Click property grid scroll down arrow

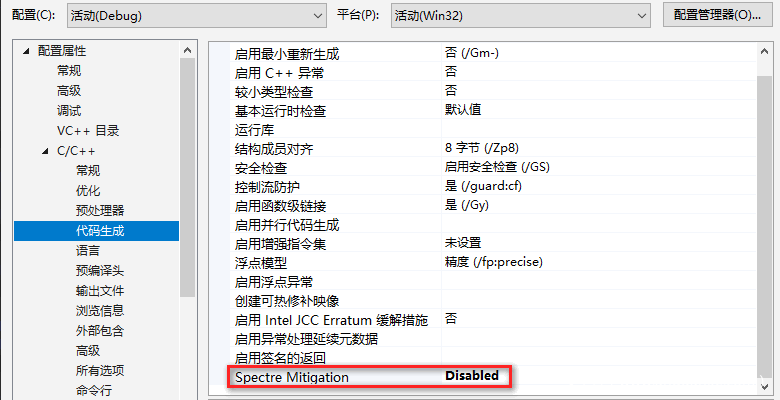pos(765,386)
